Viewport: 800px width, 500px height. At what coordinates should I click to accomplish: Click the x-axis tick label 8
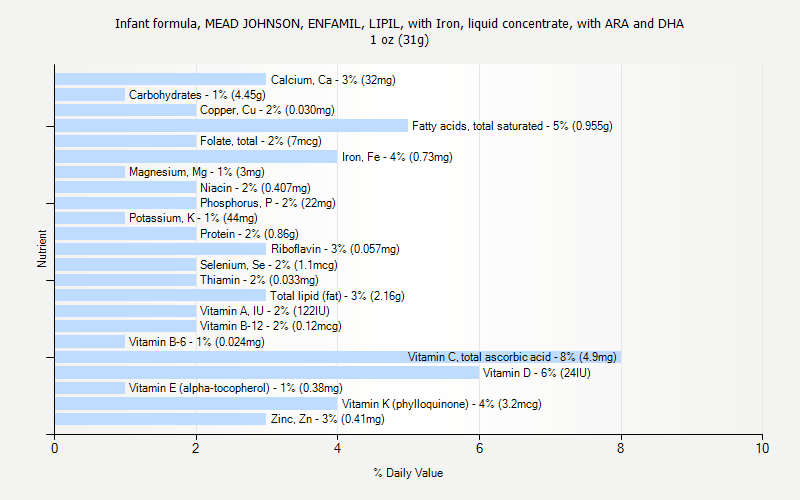[620, 448]
